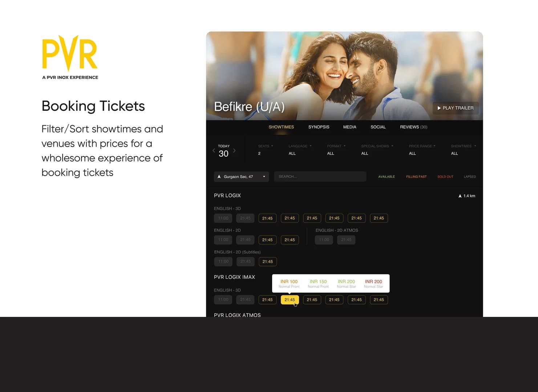538x392 pixels.
Task: Click the location arrow beside Gurgaon Sec, 47
Action: 219,177
